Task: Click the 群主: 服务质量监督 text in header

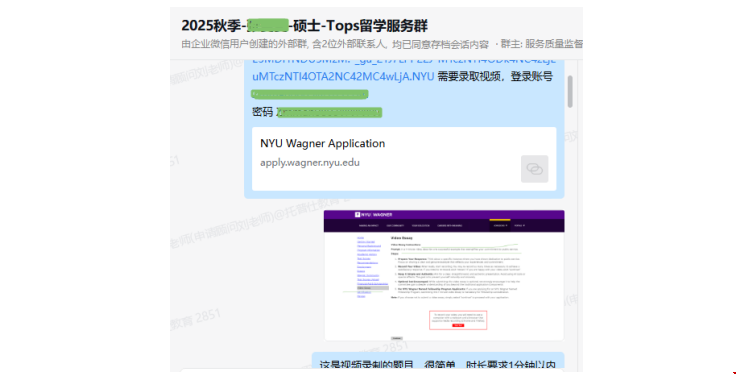Action: (x=542, y=44)
